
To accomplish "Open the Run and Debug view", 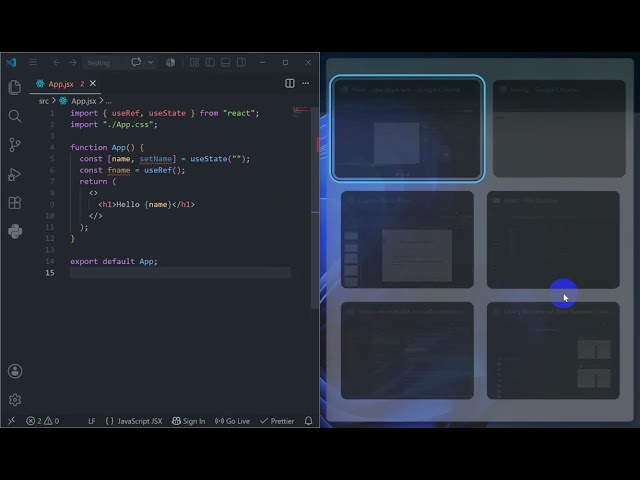I will pyautogui.click(x=15, y=174).
